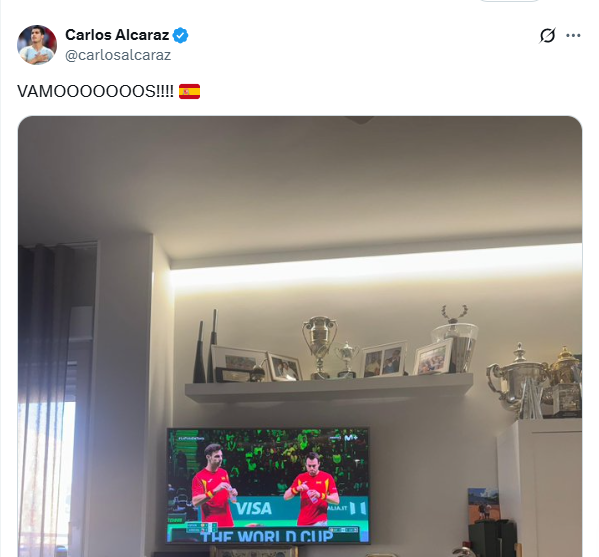Open the Carlos Alcaraz display name link

point(117,35)
